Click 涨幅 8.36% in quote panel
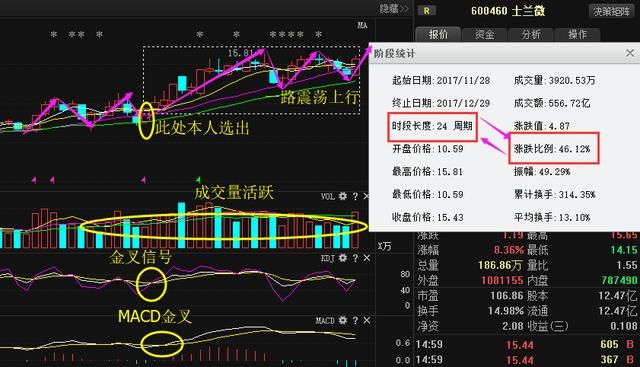 pos(471,250)
